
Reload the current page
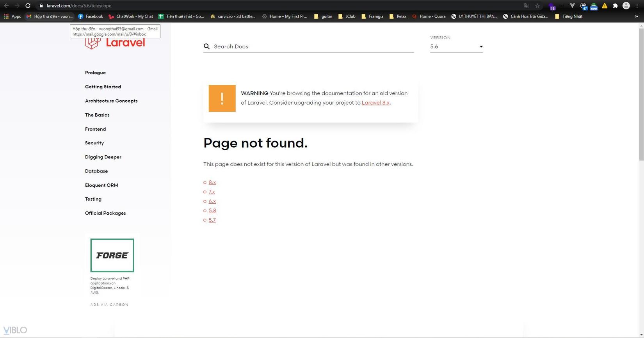(x=28, y=5)
